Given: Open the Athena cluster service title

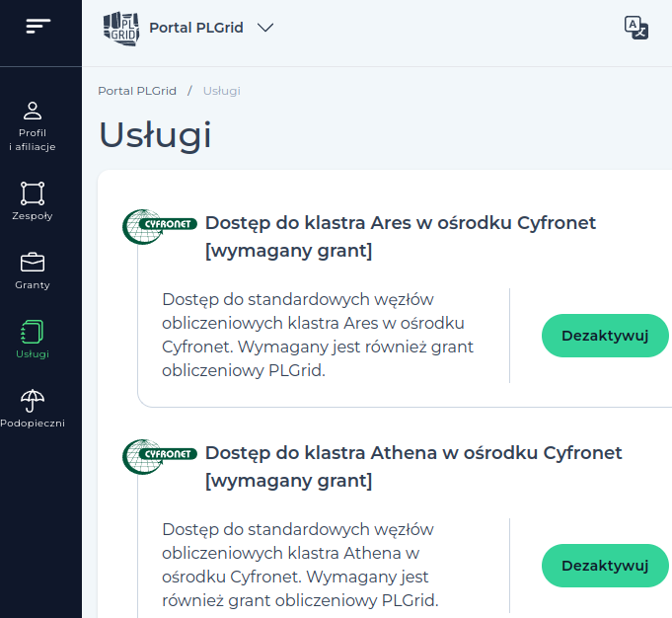Looking at the screenshot, I should point(413,467).
